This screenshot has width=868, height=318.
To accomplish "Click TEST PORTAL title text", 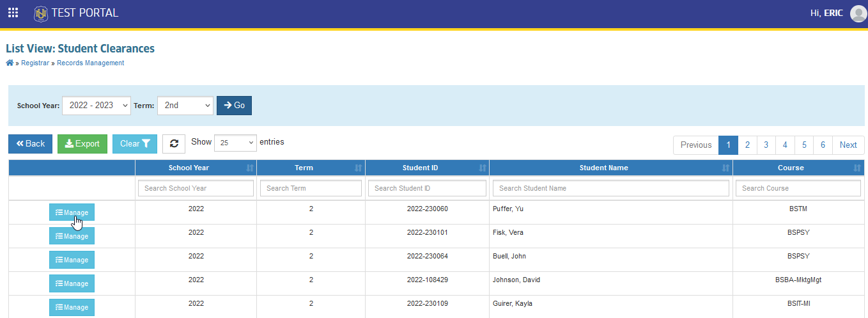I will point(85,13).
